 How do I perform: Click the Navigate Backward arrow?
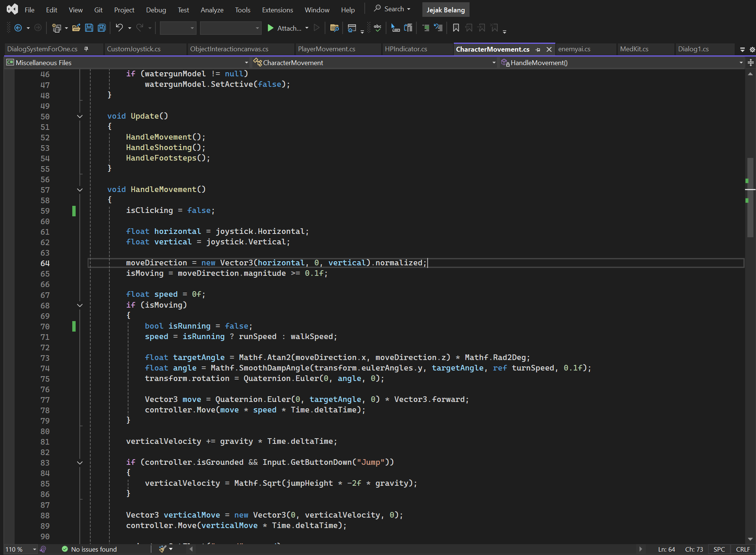click(x=18, y=28)
